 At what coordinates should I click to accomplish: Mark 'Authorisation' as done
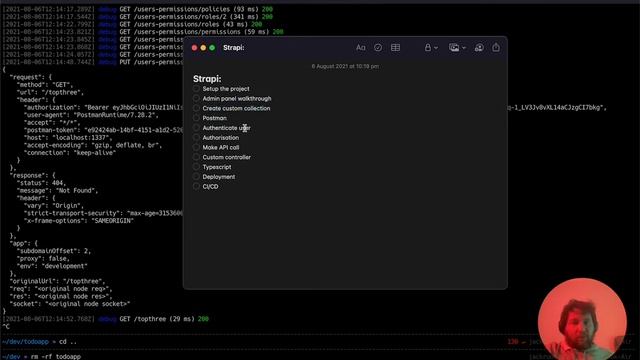[x=196, y=138]
